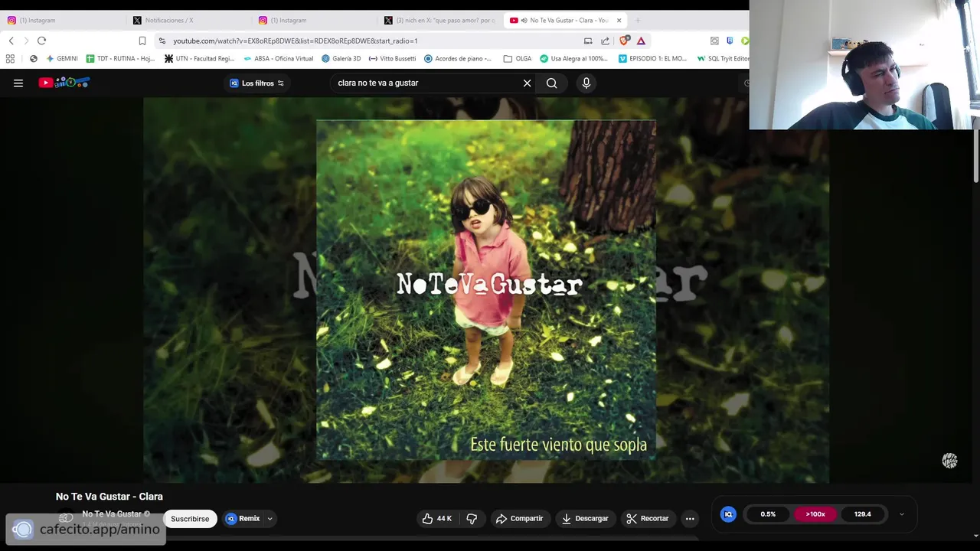Click the round icon at player bottom-right

coord(949,461)
